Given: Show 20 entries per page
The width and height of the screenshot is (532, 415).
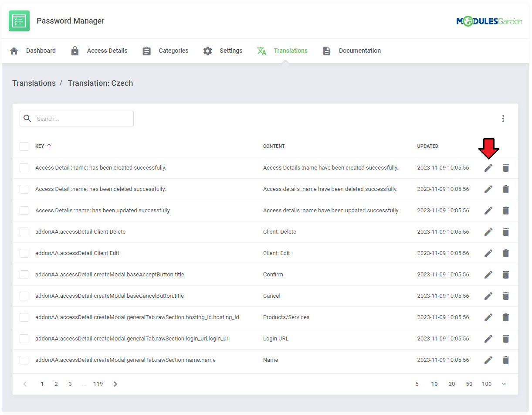Looking at the screenshot, I should [452, 384].
